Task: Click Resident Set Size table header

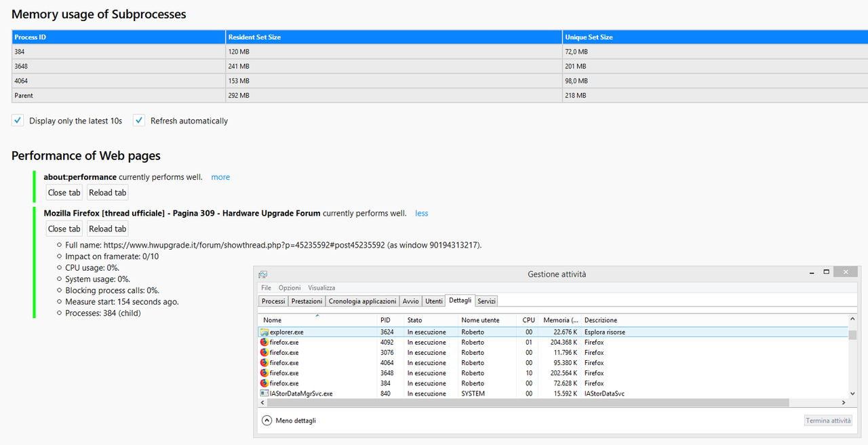Action: tap(394, 37)
